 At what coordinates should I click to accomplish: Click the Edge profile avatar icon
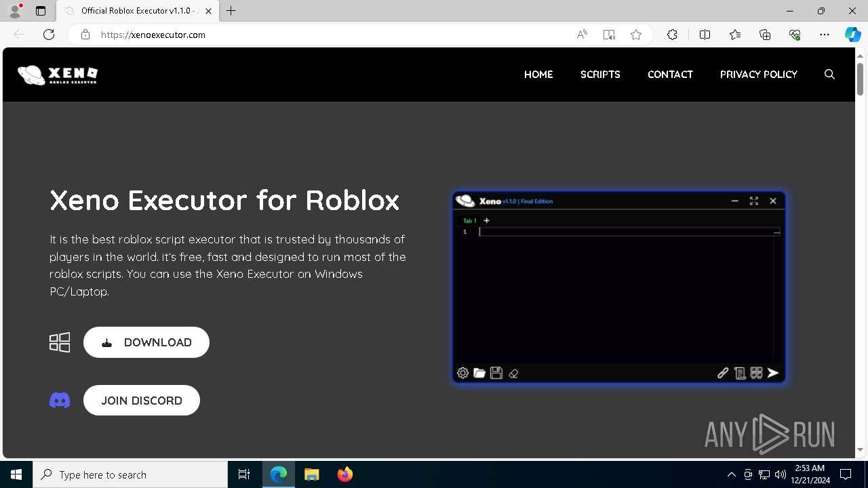pyautogui.click(x=15, y=11)
